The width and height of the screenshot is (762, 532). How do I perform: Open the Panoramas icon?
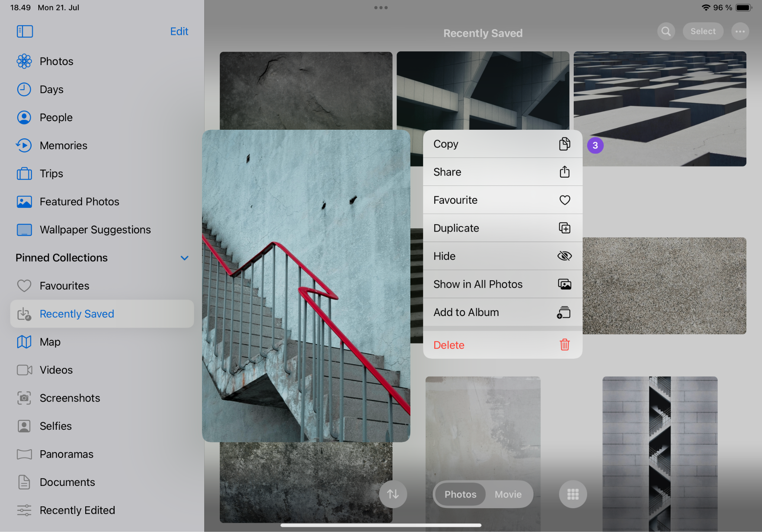coord(24,454)
